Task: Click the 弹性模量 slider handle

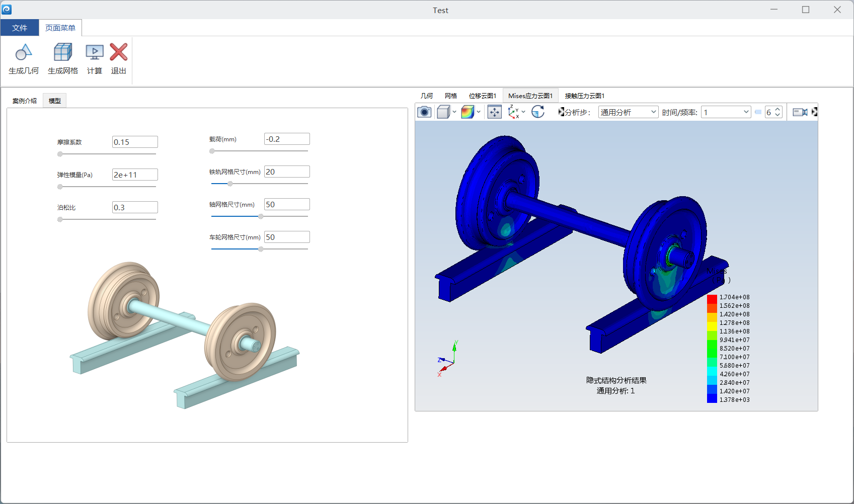Action: [60, 187]
